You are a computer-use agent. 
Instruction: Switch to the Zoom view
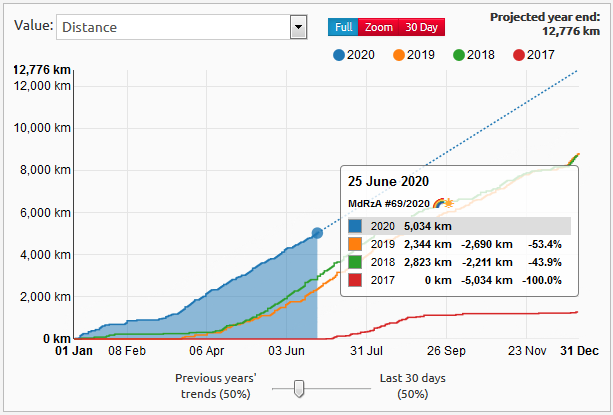[378, 28]
